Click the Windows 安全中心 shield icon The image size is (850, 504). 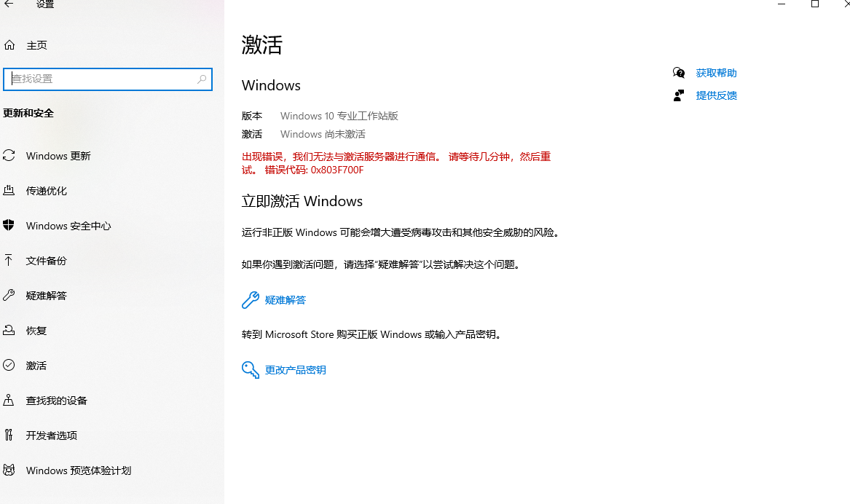coord(9,225)
